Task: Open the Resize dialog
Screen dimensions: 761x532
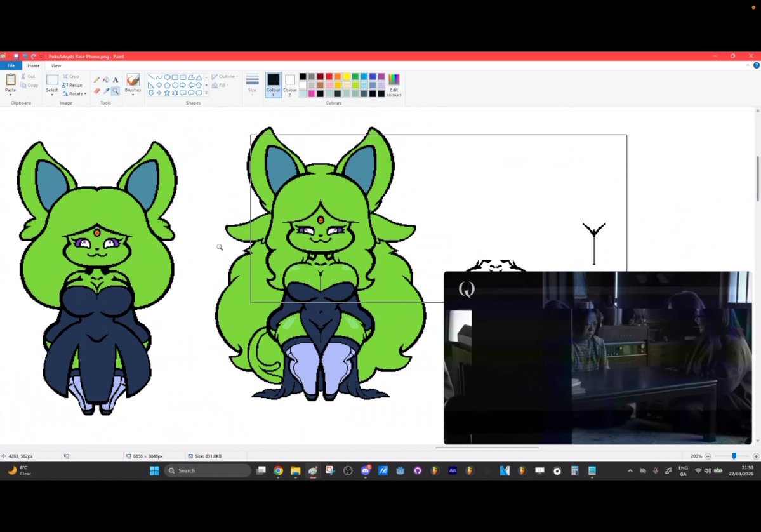Action: [72, 85]
